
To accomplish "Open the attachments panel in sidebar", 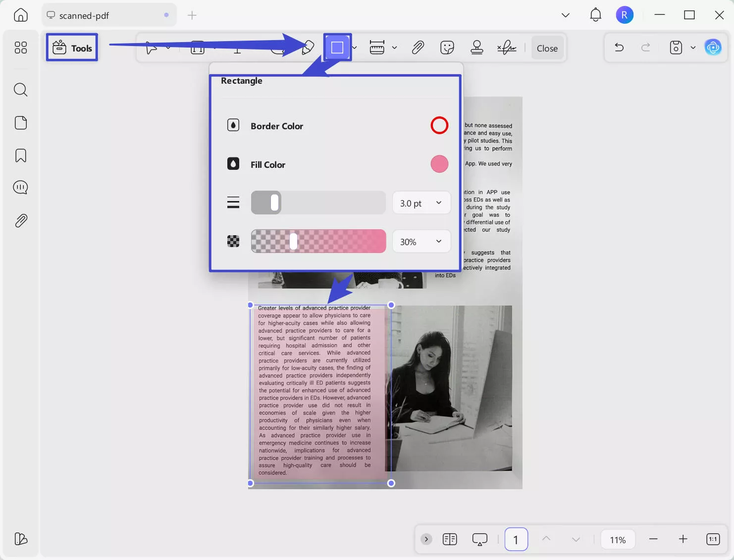I will [20, 221].
